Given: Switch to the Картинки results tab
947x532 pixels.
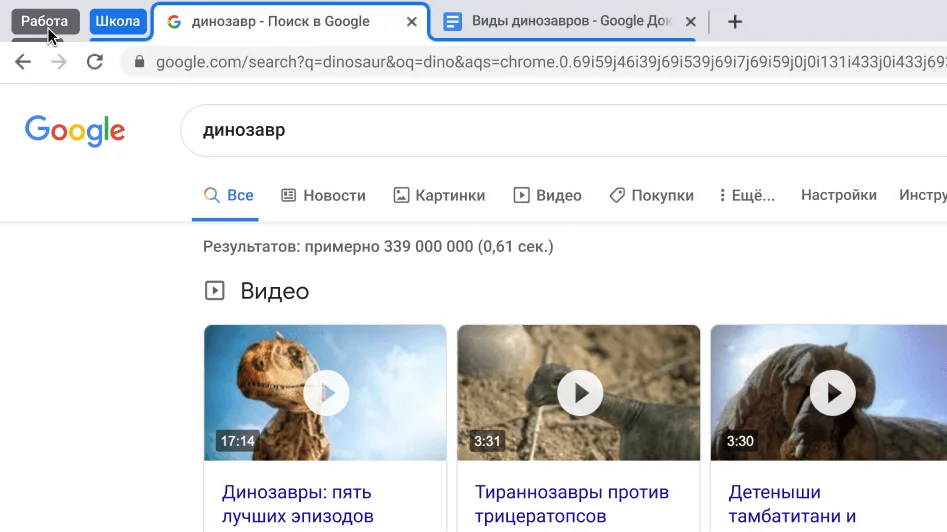Looking at the screenshot, I should pos(439,195).
